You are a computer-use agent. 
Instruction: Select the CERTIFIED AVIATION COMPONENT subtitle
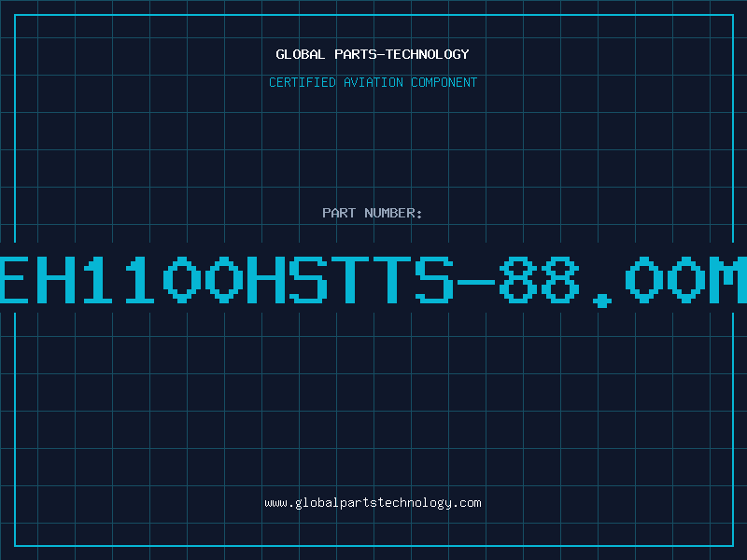(373, 82)
